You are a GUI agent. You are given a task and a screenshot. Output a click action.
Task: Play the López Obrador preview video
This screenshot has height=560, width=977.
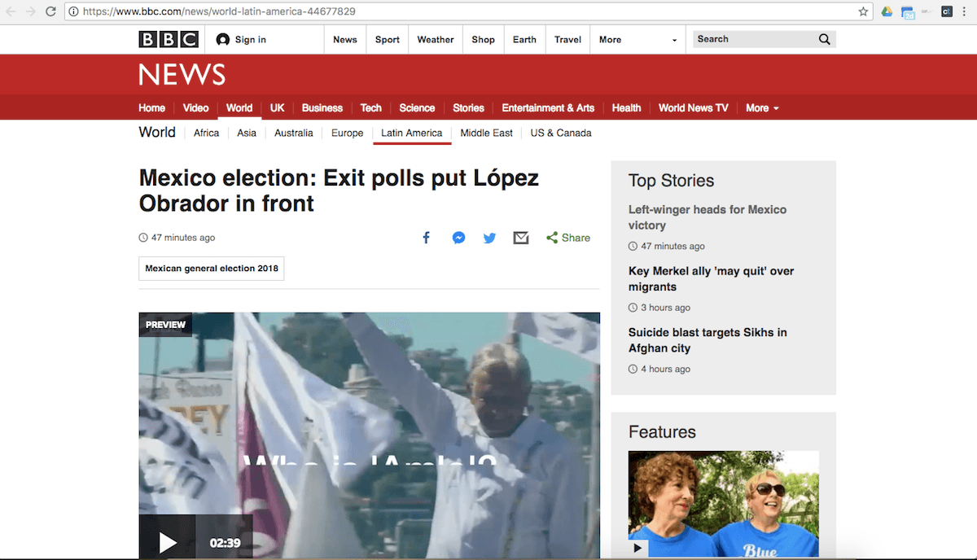[167, 541]
